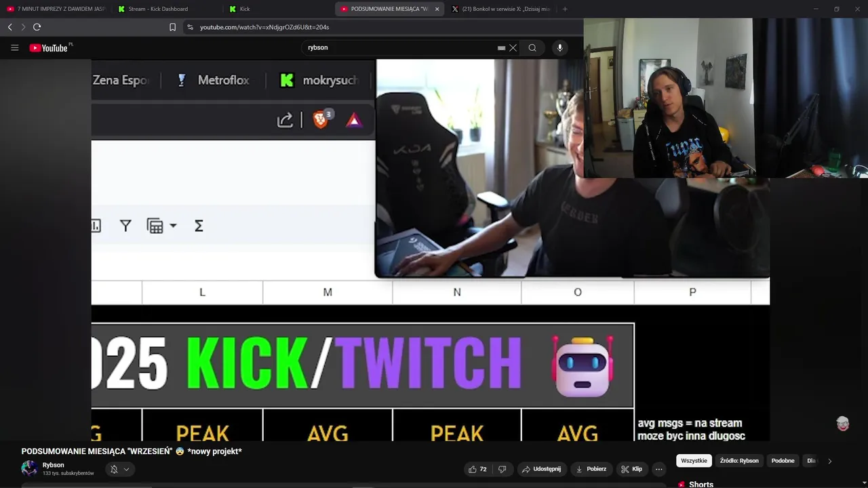Dislike the video
This screenshot has width=868, height=488.
click(x=502, y=469)
